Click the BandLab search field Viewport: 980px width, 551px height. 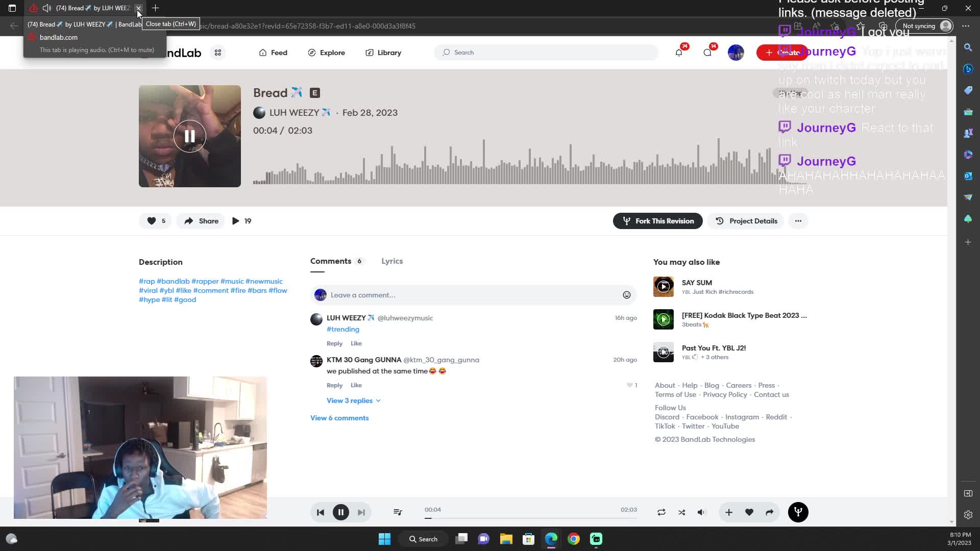coord(546,53)
